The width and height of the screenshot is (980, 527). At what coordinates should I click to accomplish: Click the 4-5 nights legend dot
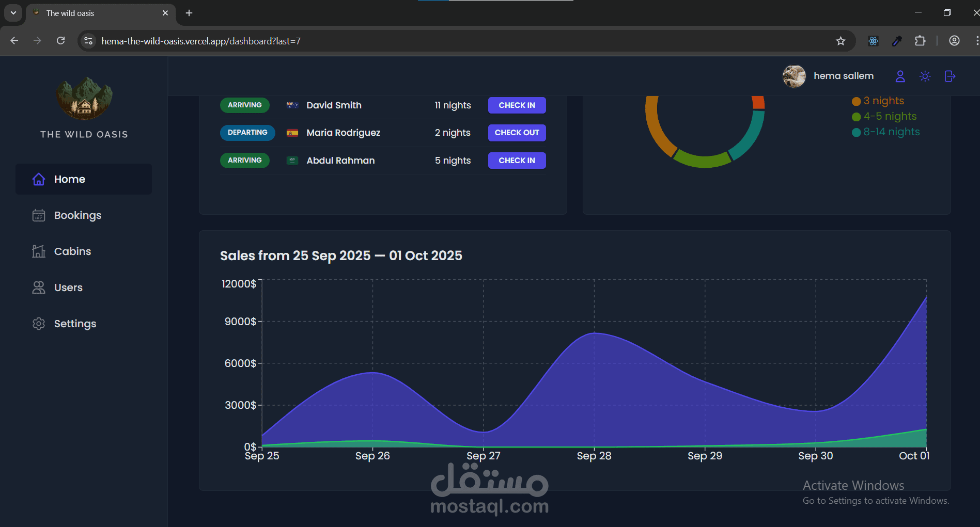tap(856, 117)
